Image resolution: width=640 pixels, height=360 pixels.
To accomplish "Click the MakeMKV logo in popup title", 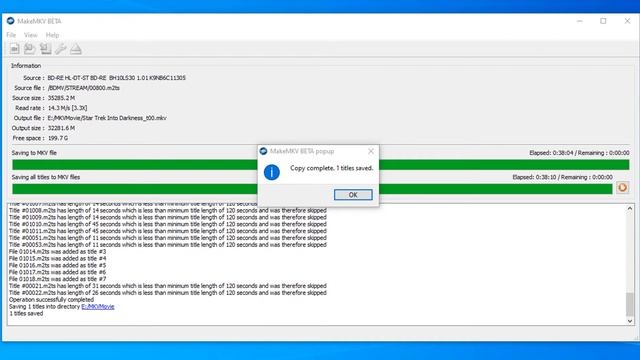I will click(x=263, y=151).
